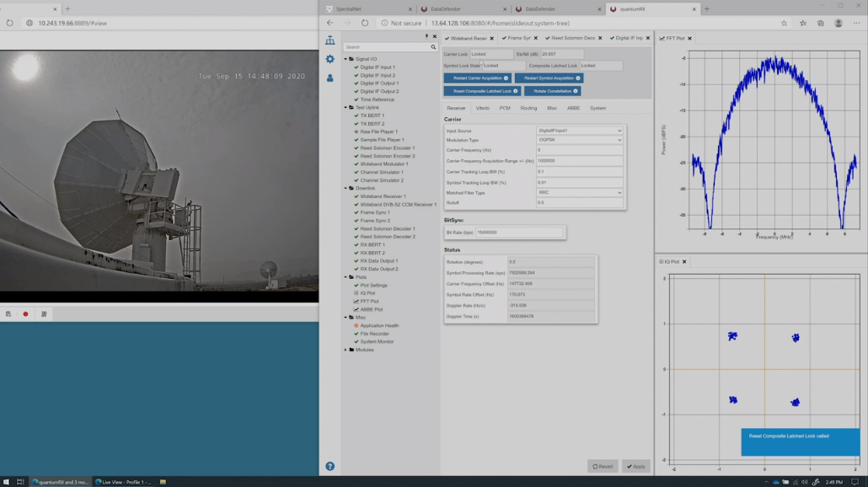Select Wideband Receiver 1 in the Downlink tree
Viewport: 868px width, 487px height.
tap(383, 196)
